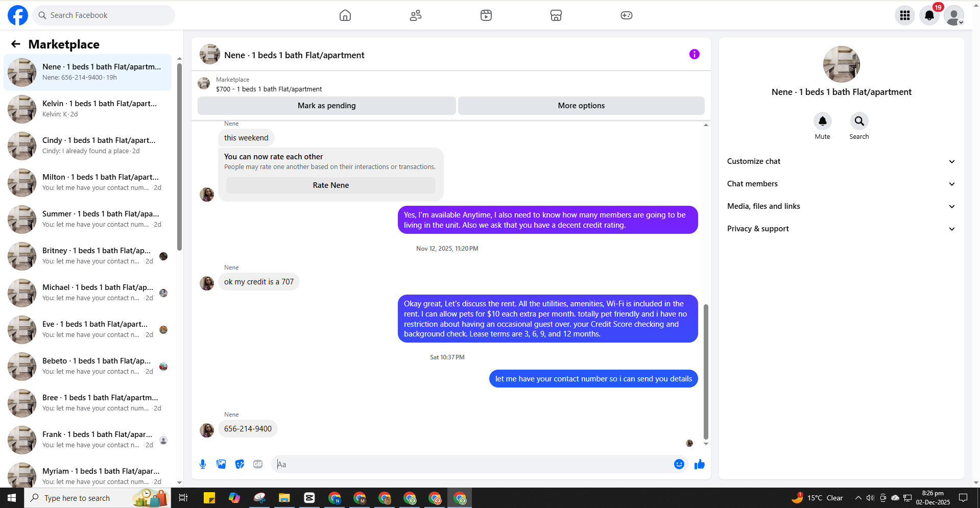Click the chat messages scrollbar thumb
Screen dimensions: 980x508
click(x=706, y=372)
